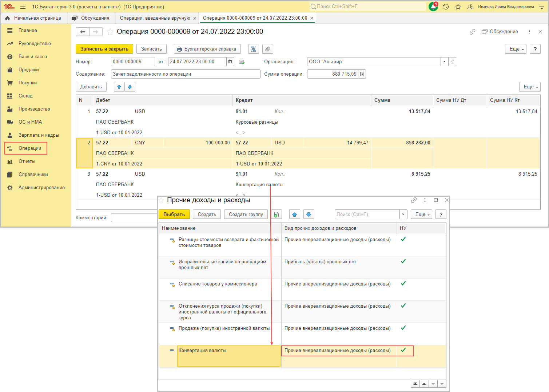
Task: Toggle НУ checkmark for Конвертация валюты
Action: coord(403,350)
